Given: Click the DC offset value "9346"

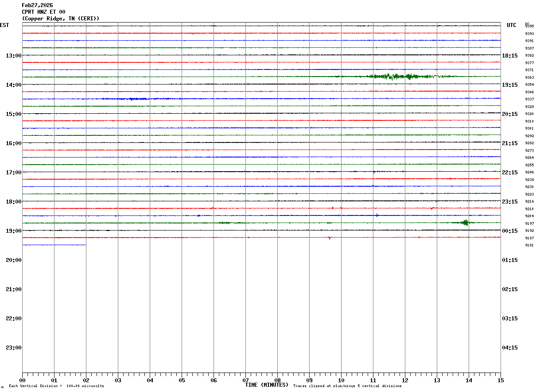Looking at the screenshot, I should [529, 92].
